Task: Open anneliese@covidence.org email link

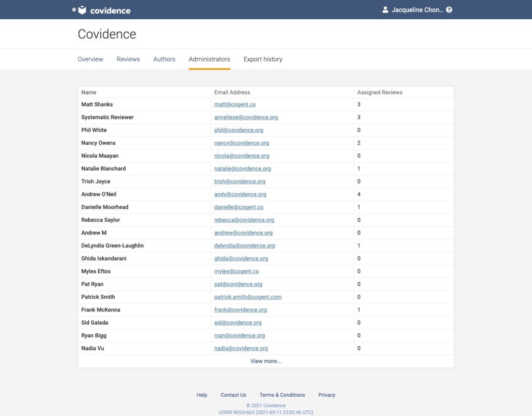Action: [x=246, y=117]
